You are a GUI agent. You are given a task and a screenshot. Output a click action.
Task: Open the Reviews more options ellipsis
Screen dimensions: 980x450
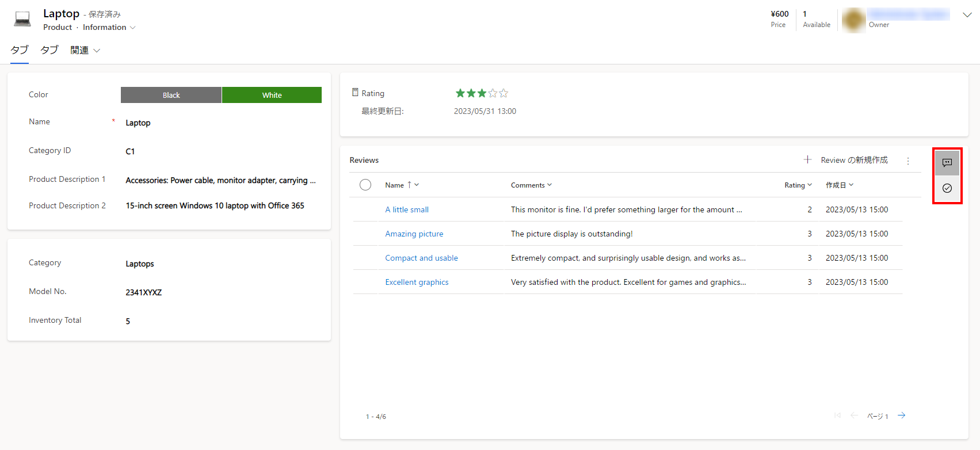[908, 161]
